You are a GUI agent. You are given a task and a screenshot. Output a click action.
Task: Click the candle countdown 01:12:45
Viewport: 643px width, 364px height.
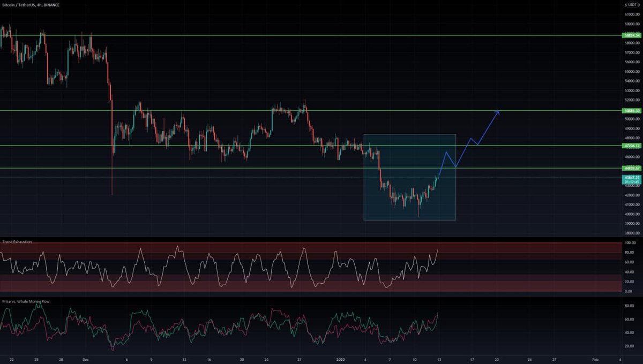click(x=632, y=181)
